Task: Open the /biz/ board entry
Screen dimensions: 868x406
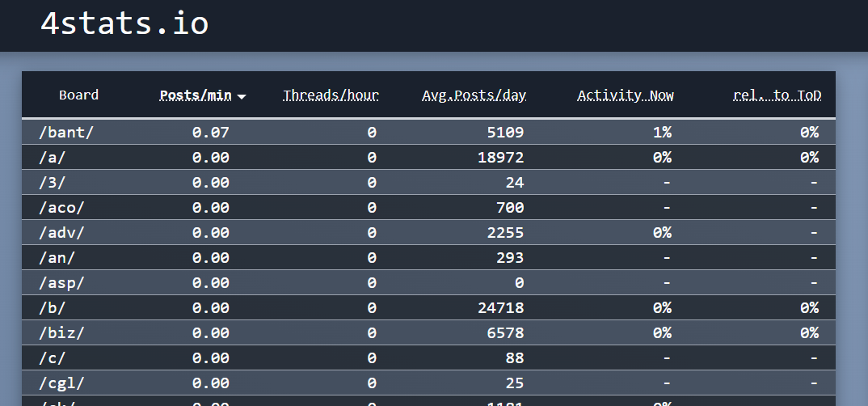Action: tap(61, 332)
